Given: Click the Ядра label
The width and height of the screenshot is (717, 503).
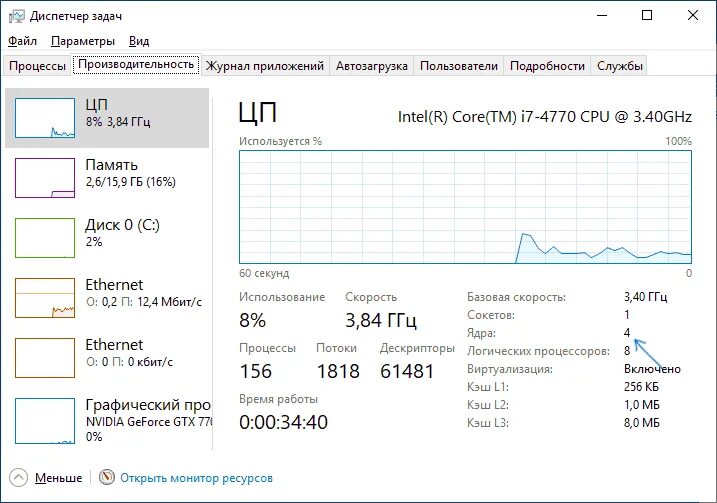Looking at the screenshot, I should point(481,333).
